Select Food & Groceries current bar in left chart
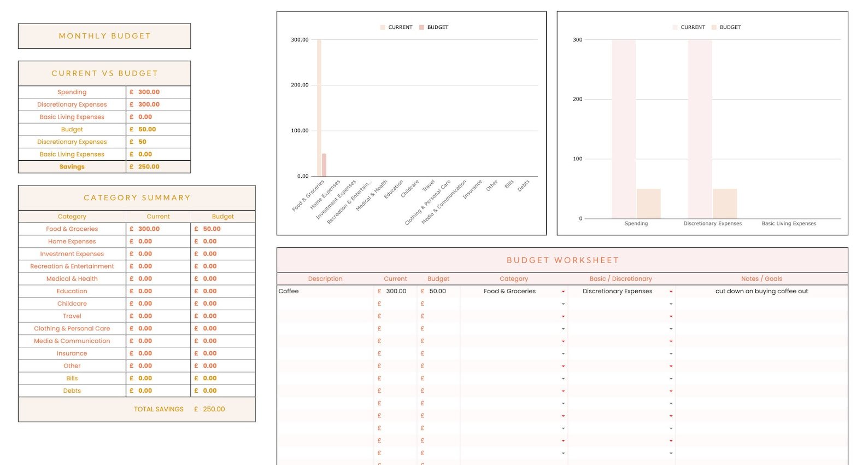The width and height of the screenshot is (868, 465). tap(319, 108)
